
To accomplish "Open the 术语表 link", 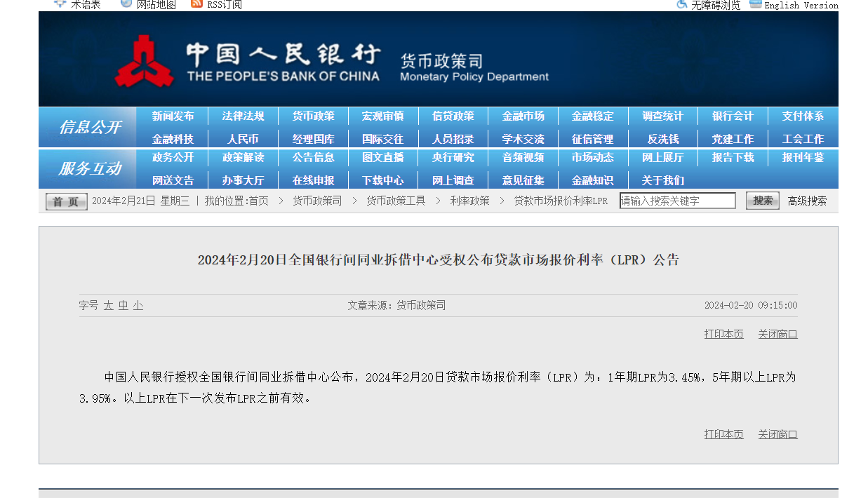I will [86, 4].
